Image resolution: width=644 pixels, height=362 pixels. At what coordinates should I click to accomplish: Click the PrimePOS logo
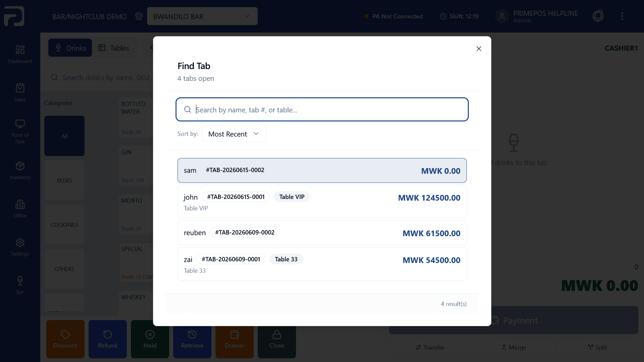tap(14, 16)
